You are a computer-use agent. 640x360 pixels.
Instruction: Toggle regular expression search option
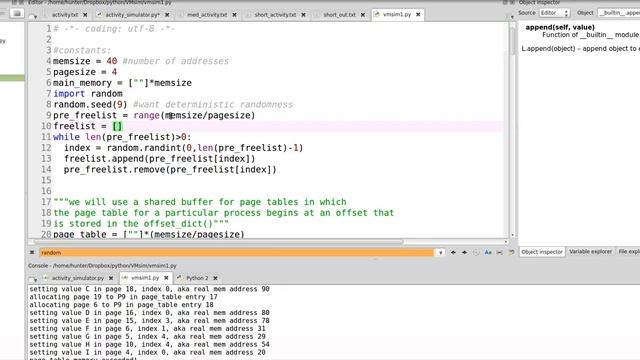(x=476, y=253)
